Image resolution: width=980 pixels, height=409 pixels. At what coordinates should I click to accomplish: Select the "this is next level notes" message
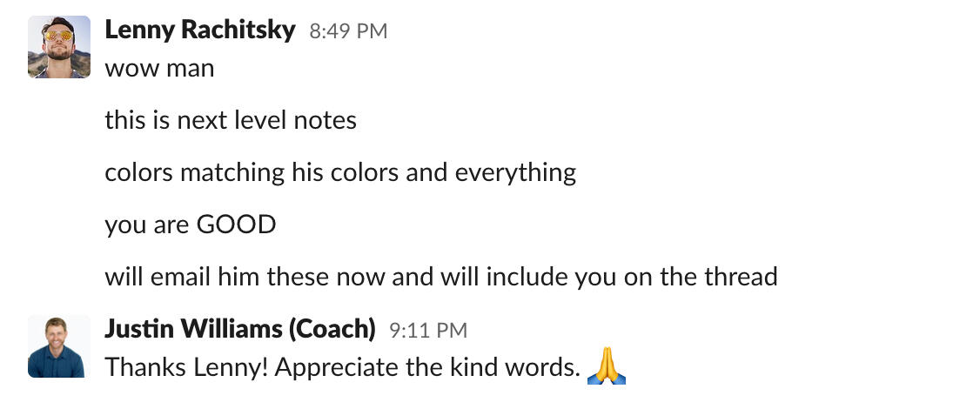[x=231, y=120]
